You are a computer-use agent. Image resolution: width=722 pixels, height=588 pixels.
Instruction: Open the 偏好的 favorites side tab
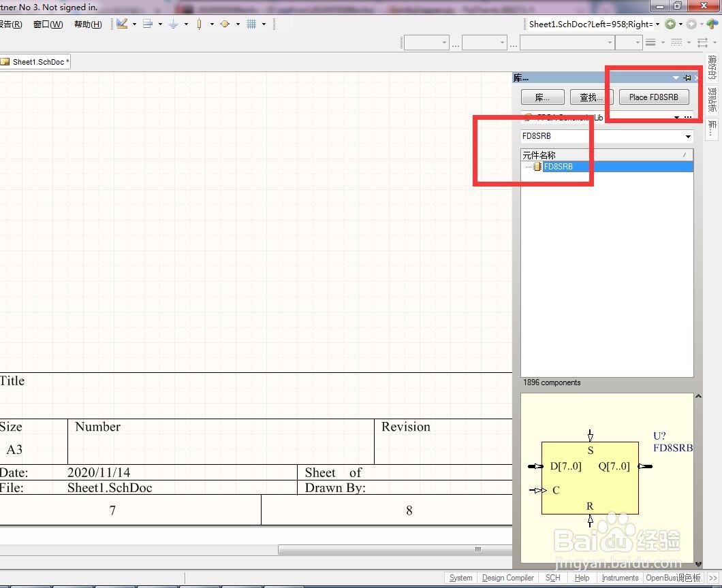coord(712,67)
